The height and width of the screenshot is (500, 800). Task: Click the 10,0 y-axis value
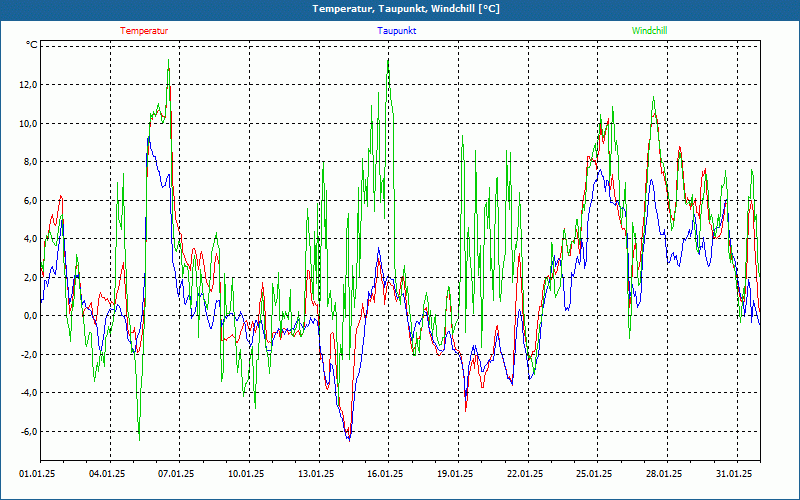pyautogui.click(x=29, y=123)
